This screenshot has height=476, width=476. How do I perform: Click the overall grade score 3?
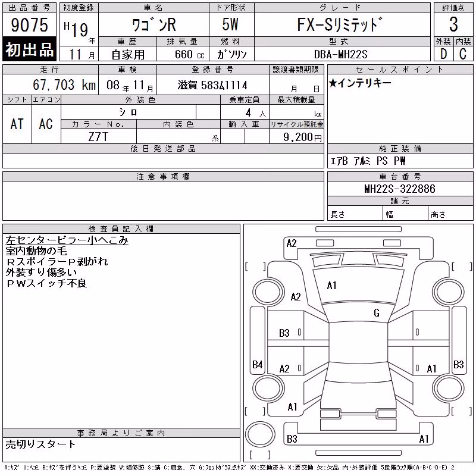453,24
